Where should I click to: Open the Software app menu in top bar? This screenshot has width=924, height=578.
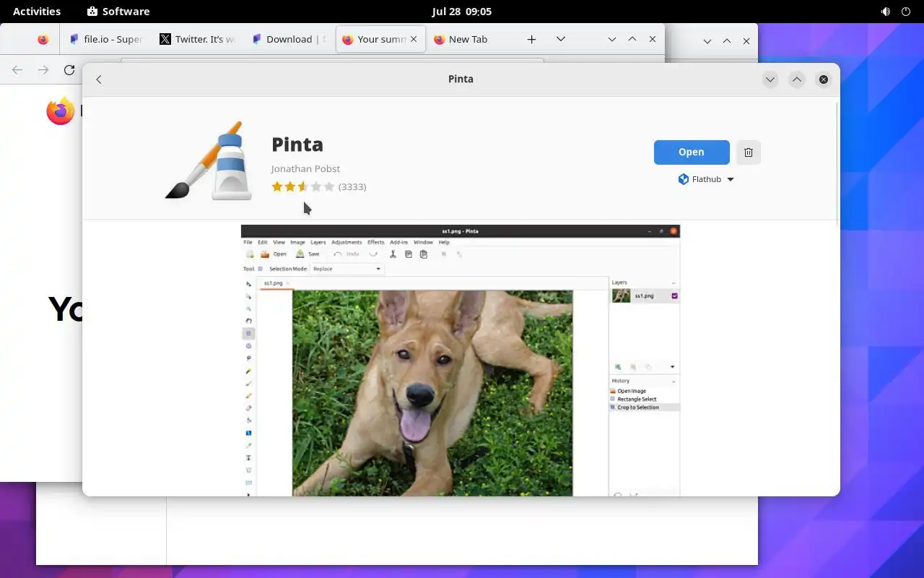click(118, 12)
